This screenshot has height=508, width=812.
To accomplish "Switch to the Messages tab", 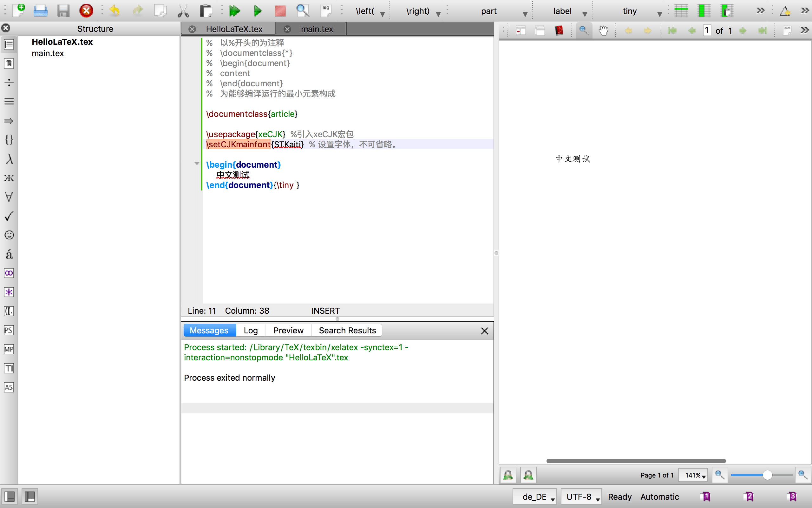I will [209, 331].
